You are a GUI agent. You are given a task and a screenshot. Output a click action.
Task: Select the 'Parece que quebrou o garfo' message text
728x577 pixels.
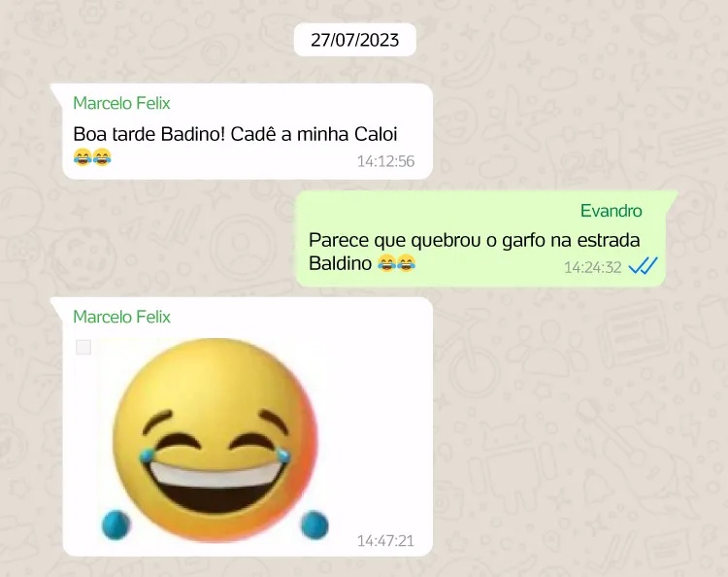474,252
